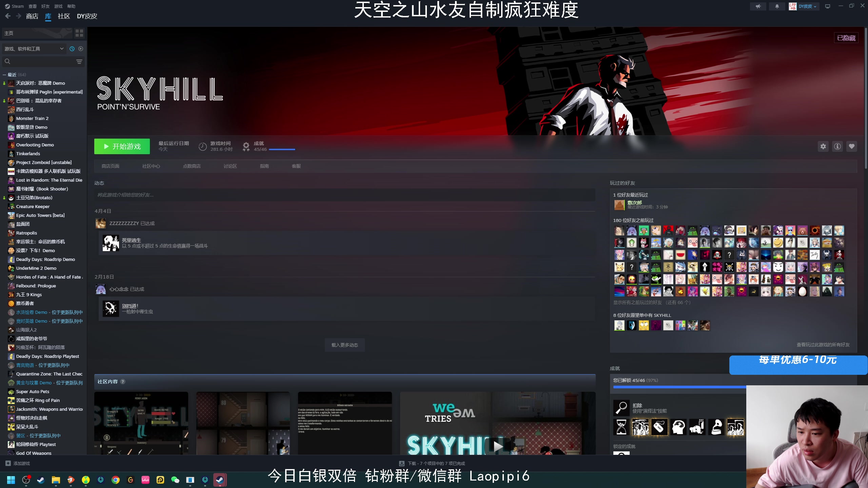Open the 点数商店 link

(192, 166)
